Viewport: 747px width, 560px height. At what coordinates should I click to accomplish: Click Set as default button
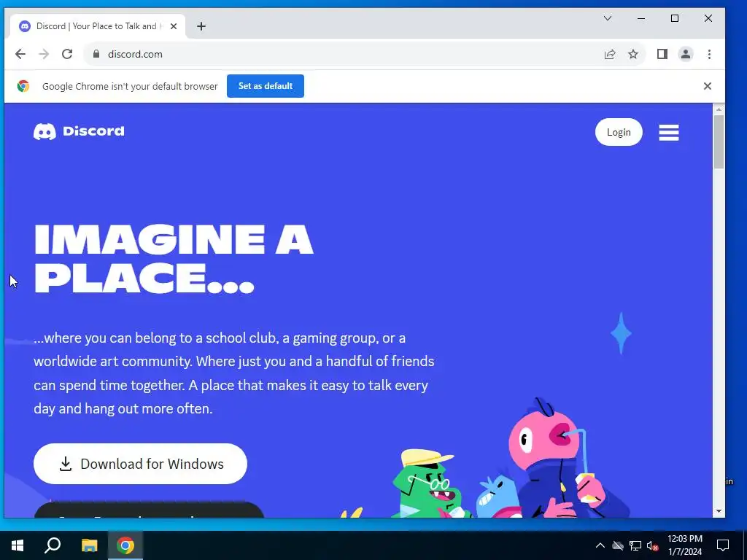pyautogui.click(x=266, y=86)
